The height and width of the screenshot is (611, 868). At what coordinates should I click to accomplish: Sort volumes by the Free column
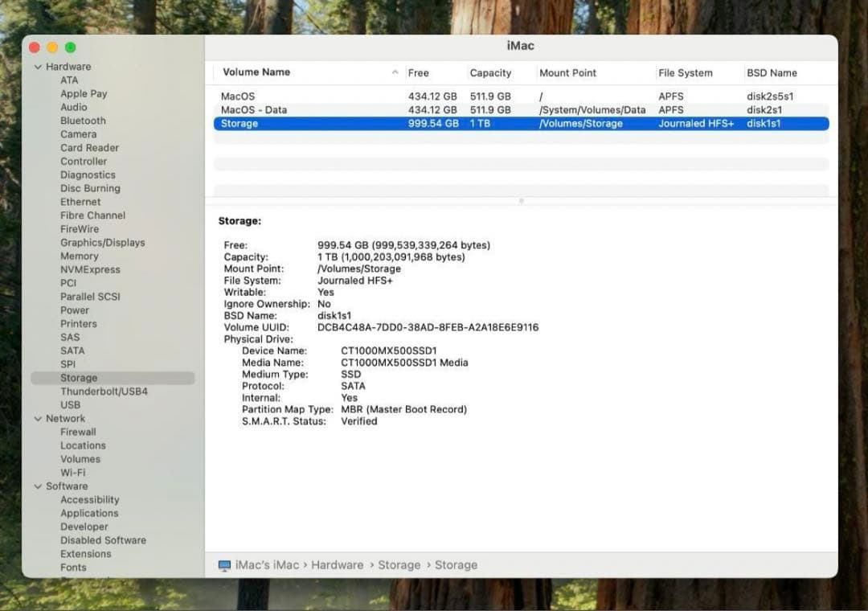click(419, 72)
